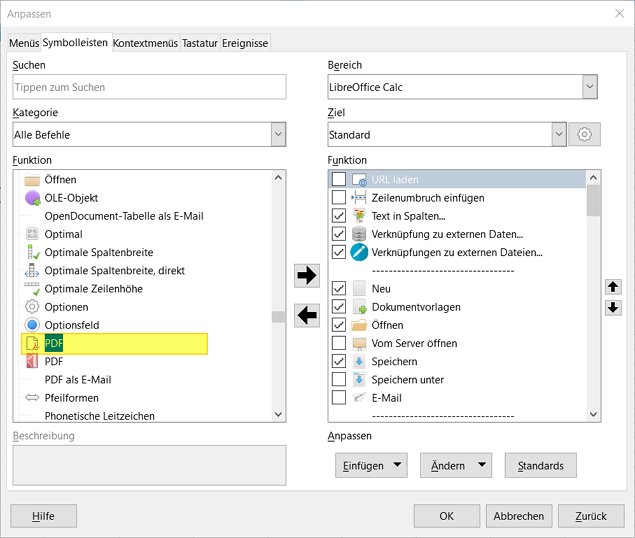Click the Pfeilformen double-arrow icon
Image resolution: width=635 pixels, height=538 pixels.
tap(32, 397)
